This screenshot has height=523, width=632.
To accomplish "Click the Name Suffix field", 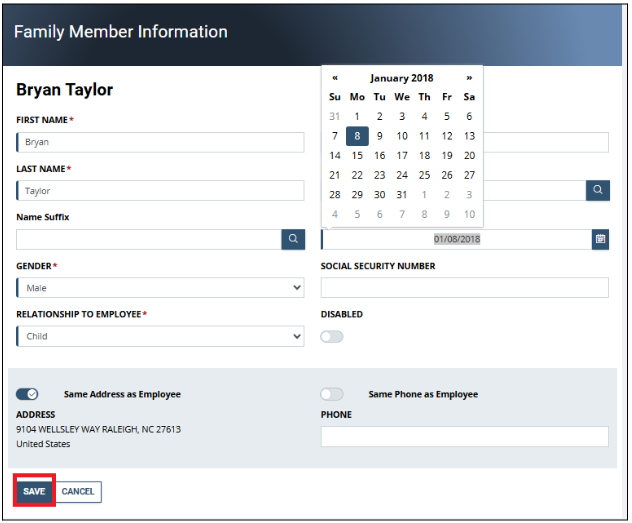I will point(149,239).
